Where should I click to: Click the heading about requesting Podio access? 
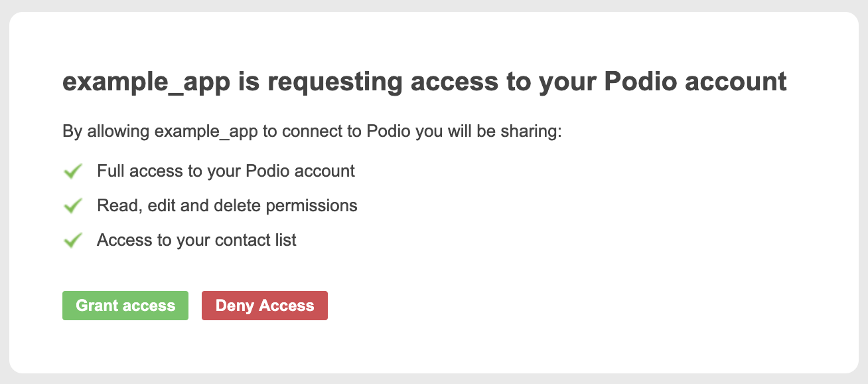(x=424, y=83)
